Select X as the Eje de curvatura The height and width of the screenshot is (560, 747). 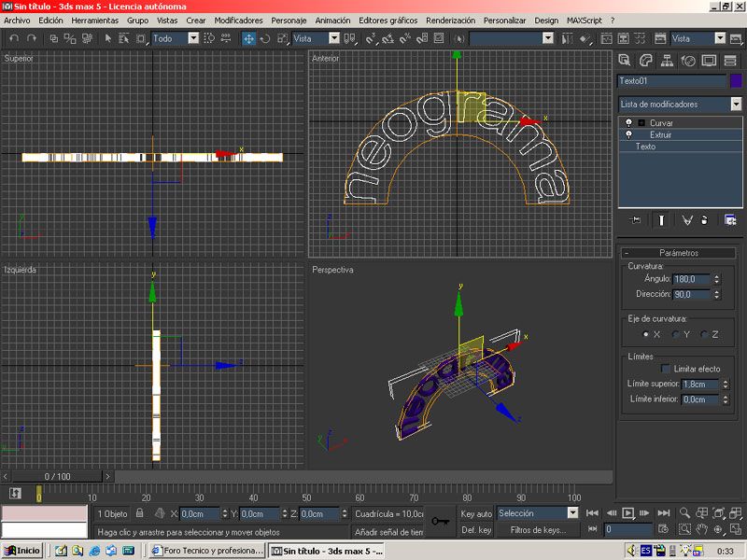point(645,334)
